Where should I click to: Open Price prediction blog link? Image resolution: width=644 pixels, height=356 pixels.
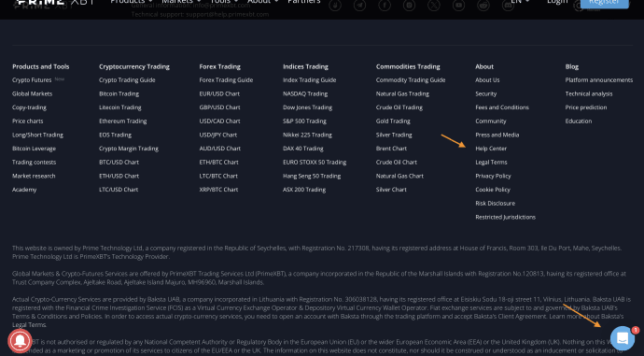586,107
